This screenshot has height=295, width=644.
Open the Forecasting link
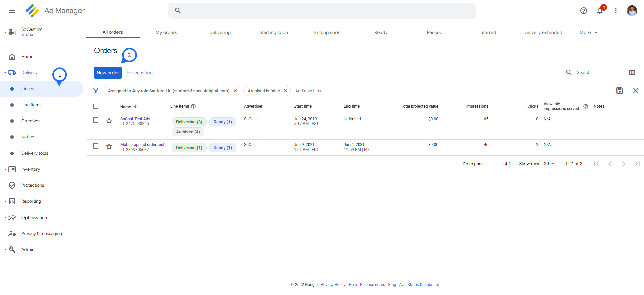140,73
